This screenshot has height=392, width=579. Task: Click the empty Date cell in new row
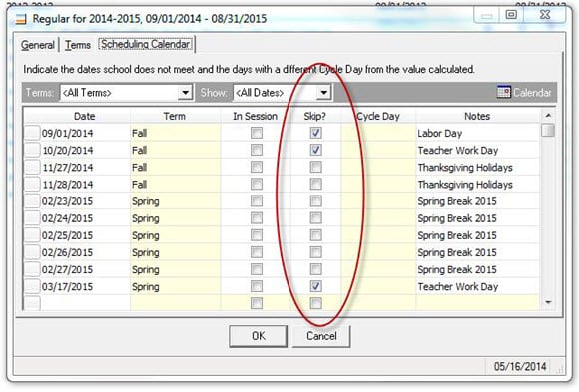(85, 303)
